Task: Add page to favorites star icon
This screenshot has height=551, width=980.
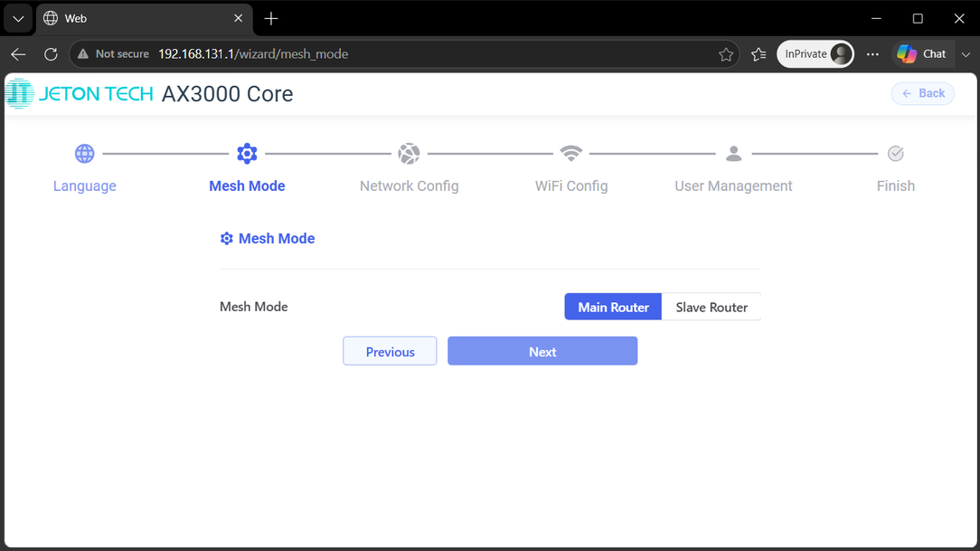Action: coord(726,54)
